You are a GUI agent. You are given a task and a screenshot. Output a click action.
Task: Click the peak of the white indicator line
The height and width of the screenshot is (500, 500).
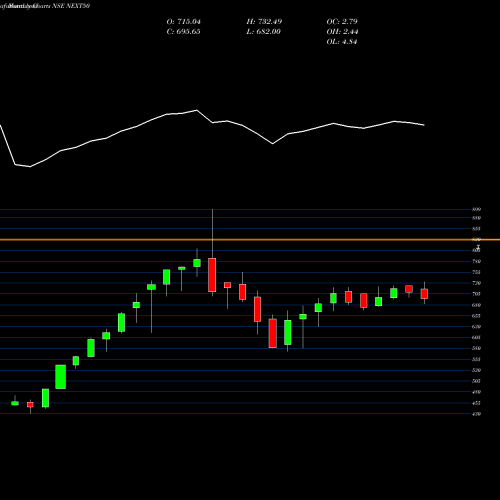[197, 110]
